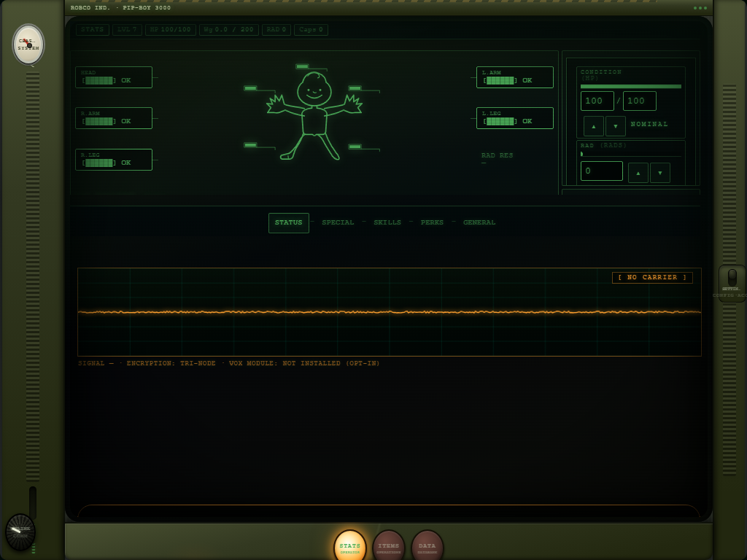Click the RAD value input field
Viewport: 747px width, 560px height.
602,171
